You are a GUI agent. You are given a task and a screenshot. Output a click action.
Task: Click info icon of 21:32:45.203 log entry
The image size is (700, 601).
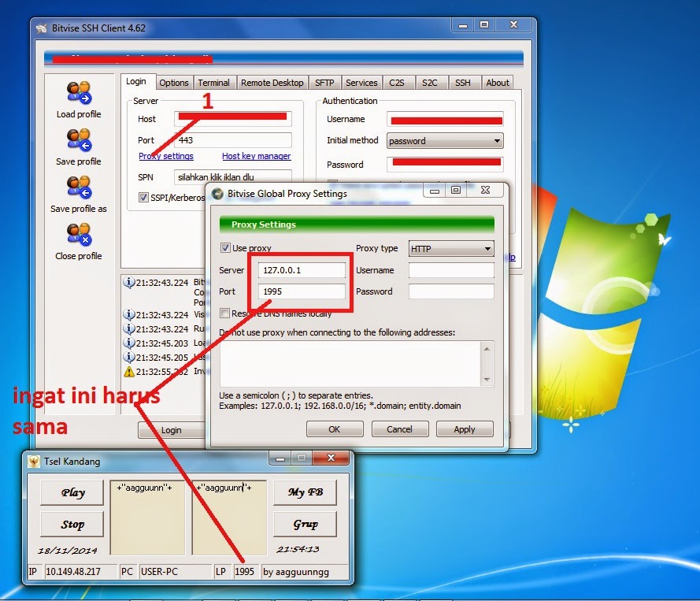[128, 343]
